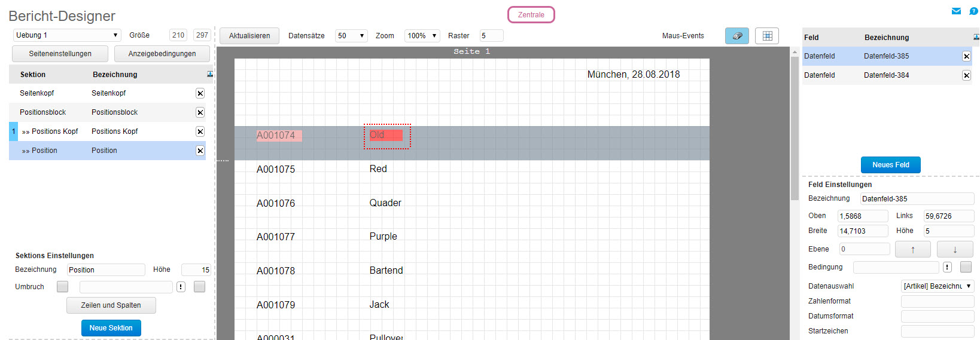Click the canvas vertical scrollbar thumb
Viewport: 980px width, 340px height.
pos(795,128)
